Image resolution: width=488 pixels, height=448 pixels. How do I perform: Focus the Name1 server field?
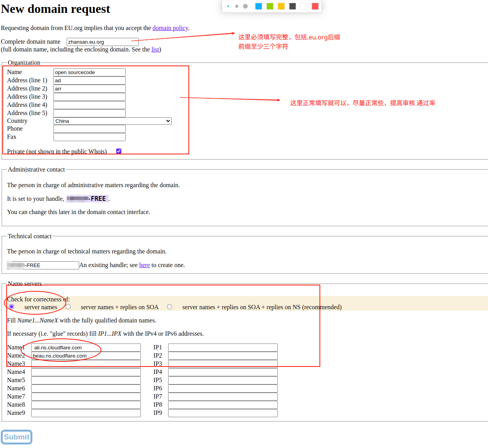pos(86,348)
